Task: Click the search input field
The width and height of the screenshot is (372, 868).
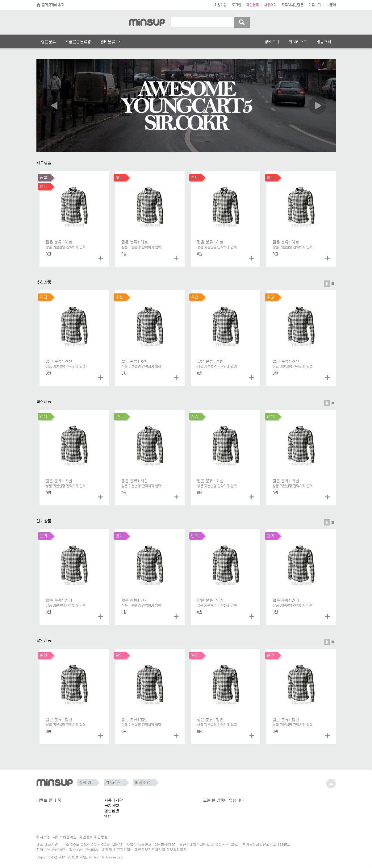Action: [x=202, y=22]
